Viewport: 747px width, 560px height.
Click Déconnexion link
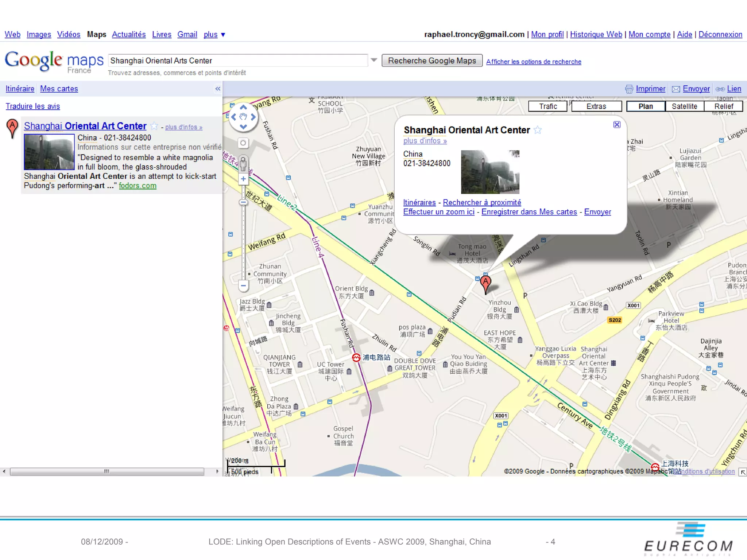(x=720, y=34)
